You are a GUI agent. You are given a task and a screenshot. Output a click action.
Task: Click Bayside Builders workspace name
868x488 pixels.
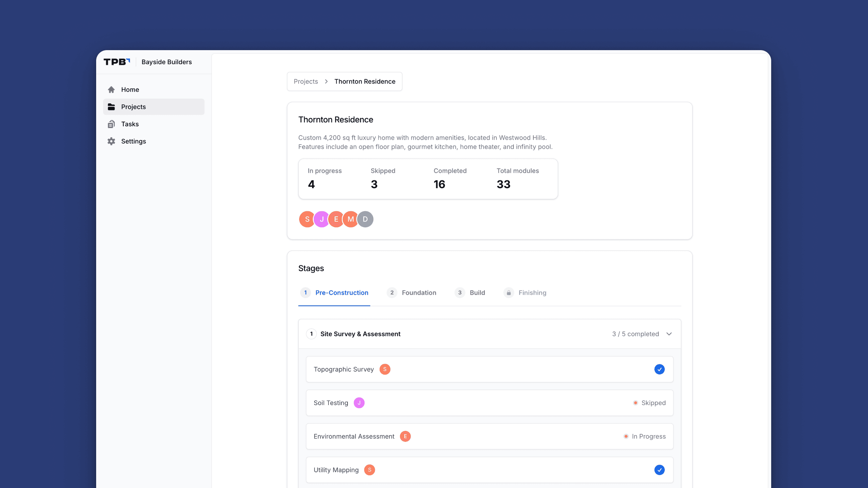pos(167,62)
